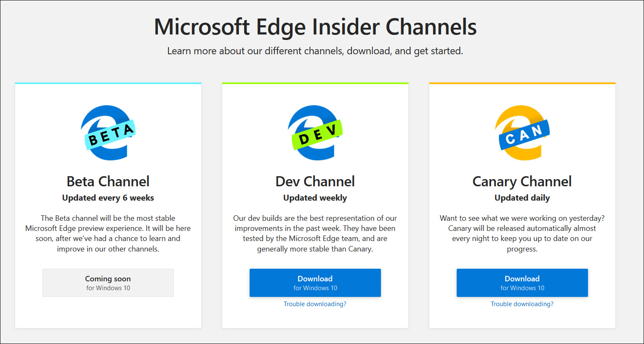This screenshot has height=344, width=644.
Task: Click the Canary description paragraph
Action: [x=522, y=233]
